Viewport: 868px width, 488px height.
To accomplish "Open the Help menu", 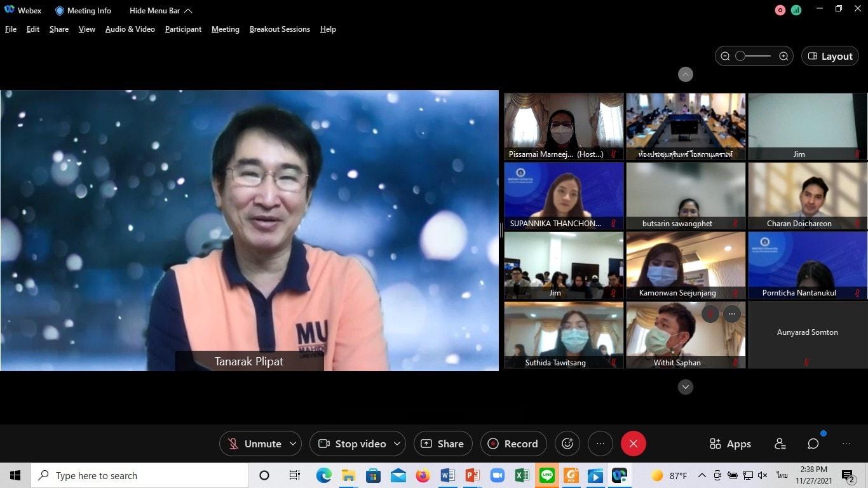I will (x=328, y=29).
